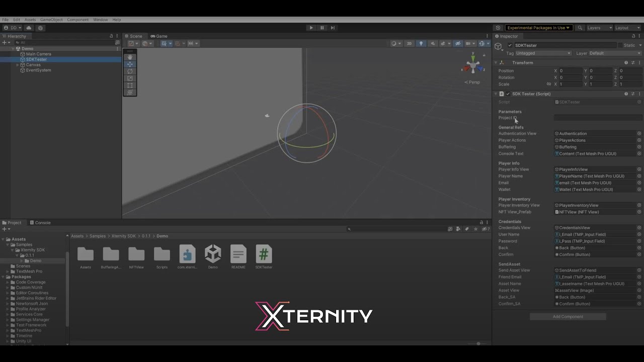Open the NFTView folder
This screenshot has width=644, height=362.
pyautogui.click(x=136, y=257)
